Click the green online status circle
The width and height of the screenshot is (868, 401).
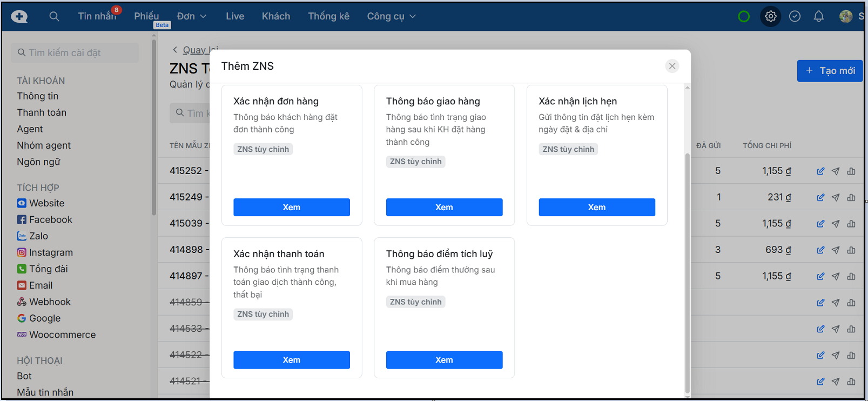pyautogui.click(x=744, y=16)
